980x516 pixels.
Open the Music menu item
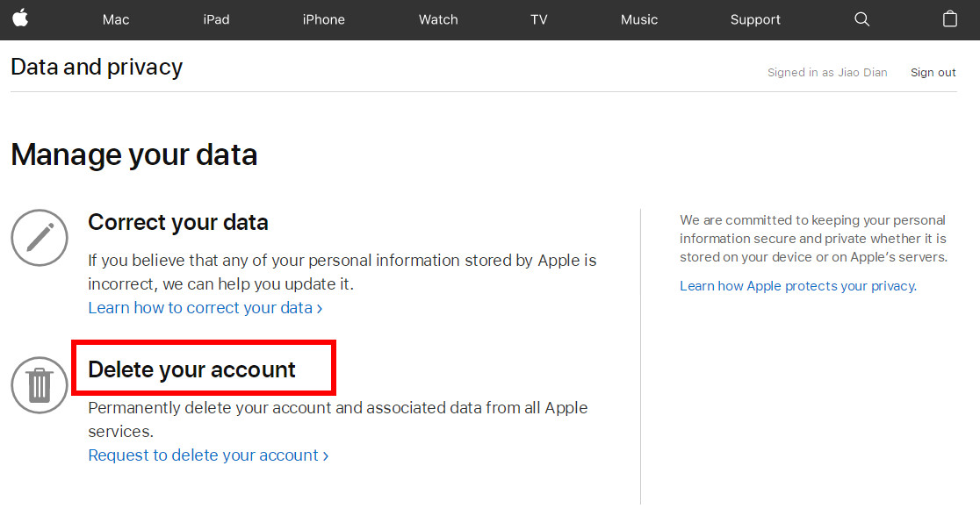[x=638, y=19]
